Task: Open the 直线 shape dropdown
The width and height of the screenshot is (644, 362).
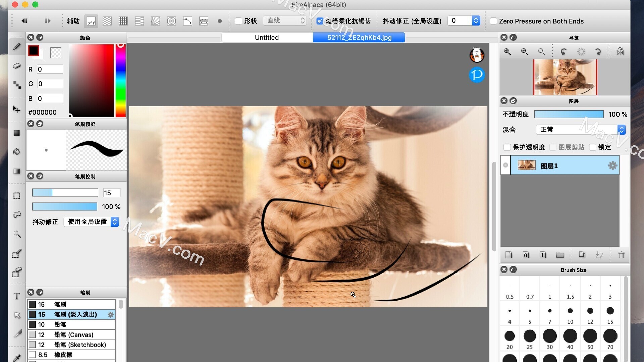Action: 284,20
